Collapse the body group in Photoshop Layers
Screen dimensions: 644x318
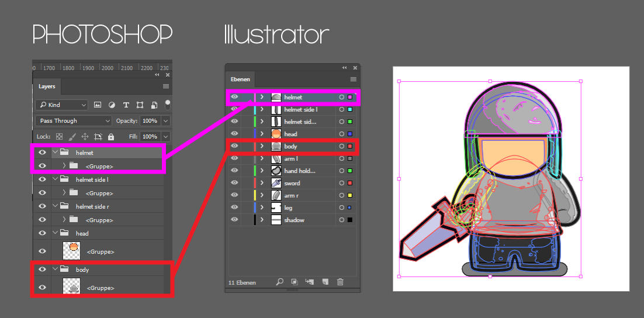click(x=56, y=269)
